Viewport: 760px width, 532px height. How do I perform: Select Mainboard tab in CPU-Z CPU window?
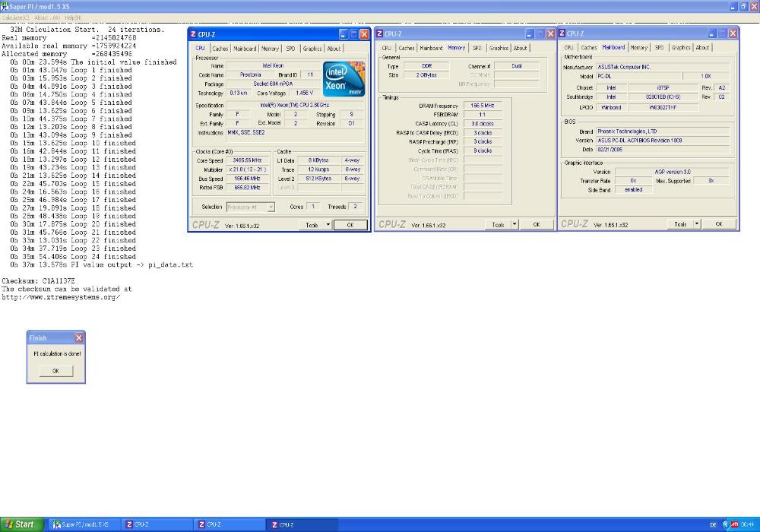click(245, 49)
